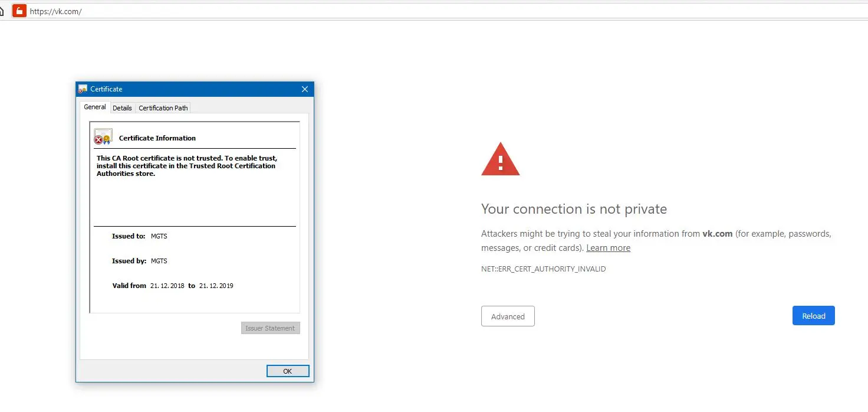The height and width of the screenshot is (412, 868).
Task: Click the https://vk.com/ address field
Action: tap(448, 11)
